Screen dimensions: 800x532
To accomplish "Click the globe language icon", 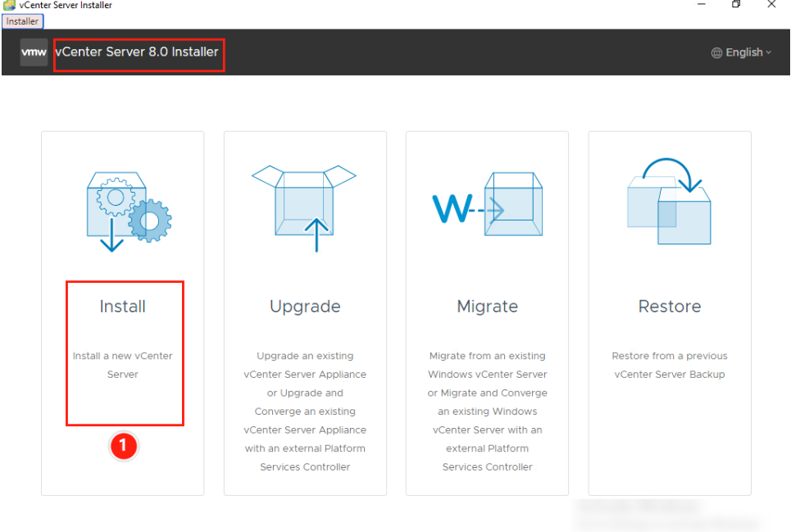I will pos(716,52).
